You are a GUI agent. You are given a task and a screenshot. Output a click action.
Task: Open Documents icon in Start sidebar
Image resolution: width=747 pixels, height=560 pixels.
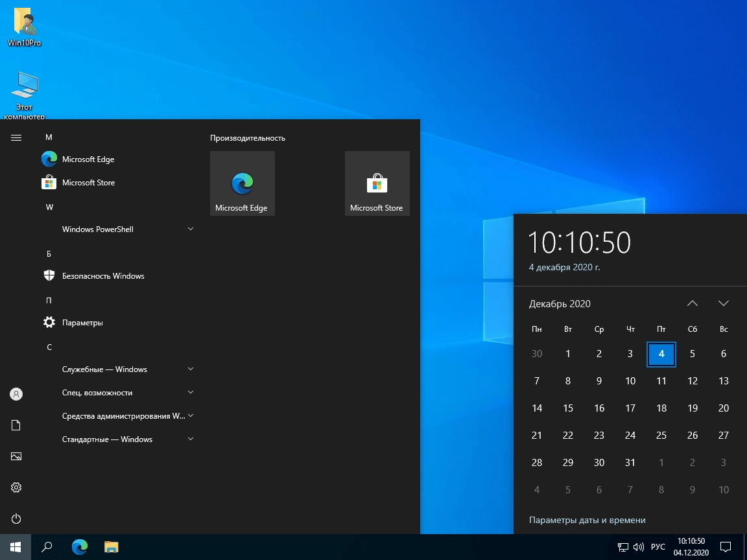pos(16,425)
